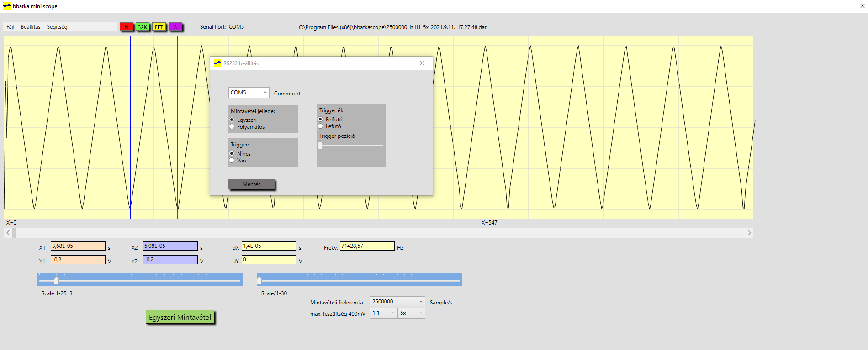The height and width of the screenshot is (350, 868).
Task: Open the Fájl menu
Action: [x=10, y=27]
